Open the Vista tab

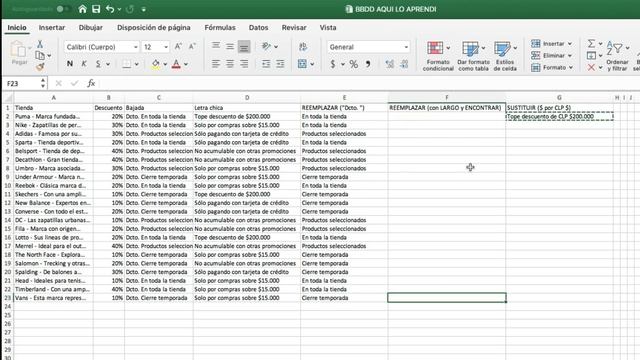click(328, 27)
